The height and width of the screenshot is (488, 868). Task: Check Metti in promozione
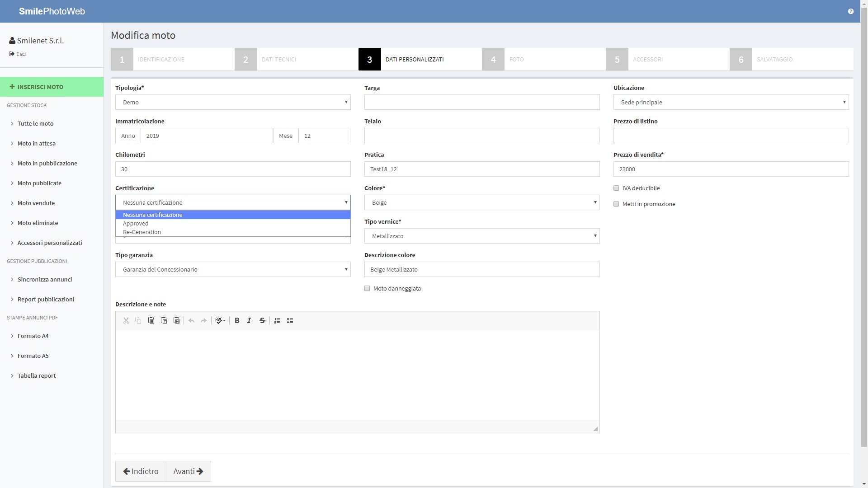[616, 204]
